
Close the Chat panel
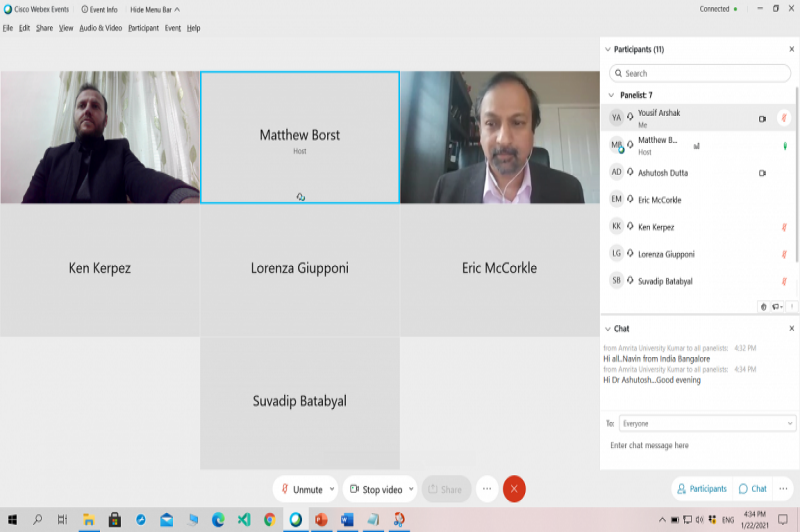(x=791, y=328)
